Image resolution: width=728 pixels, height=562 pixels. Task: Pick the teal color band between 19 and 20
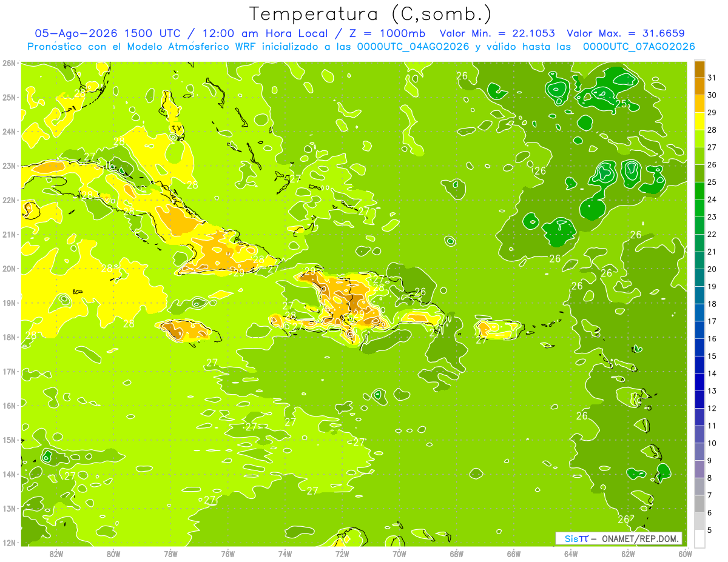click(x=699, y=278)
